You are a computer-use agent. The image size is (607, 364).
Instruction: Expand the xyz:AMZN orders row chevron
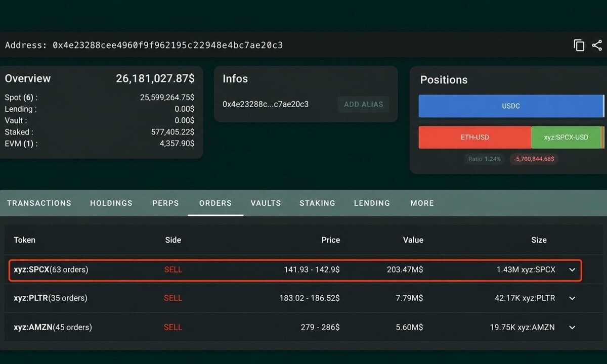coord(572,328)
